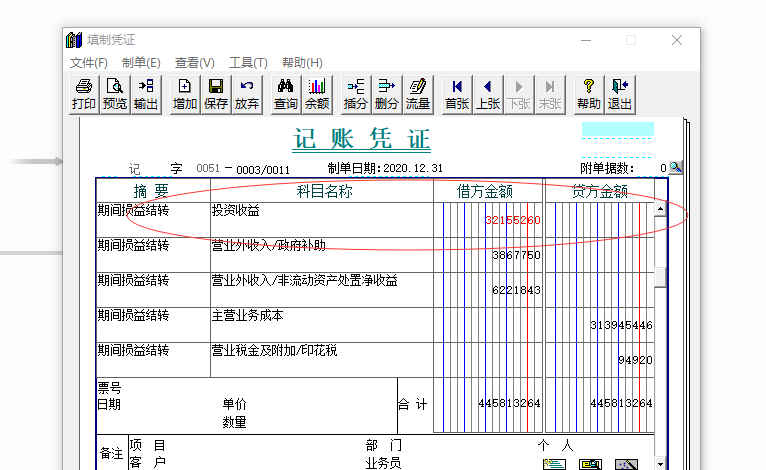Viewport: 766px width, 470px height.
Task: Click the 摘要 column header
Action: (x=153, y=191)
